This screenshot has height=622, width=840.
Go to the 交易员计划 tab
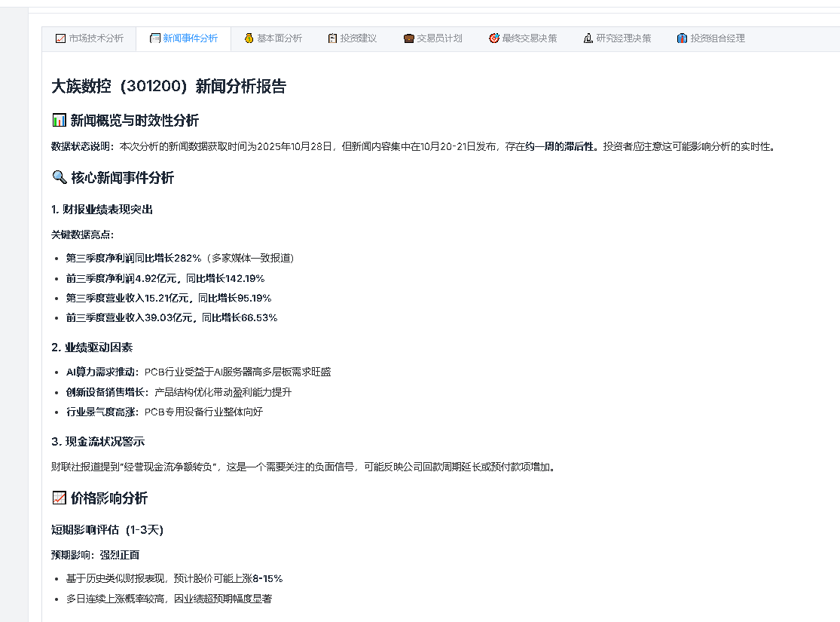point(432,38)
